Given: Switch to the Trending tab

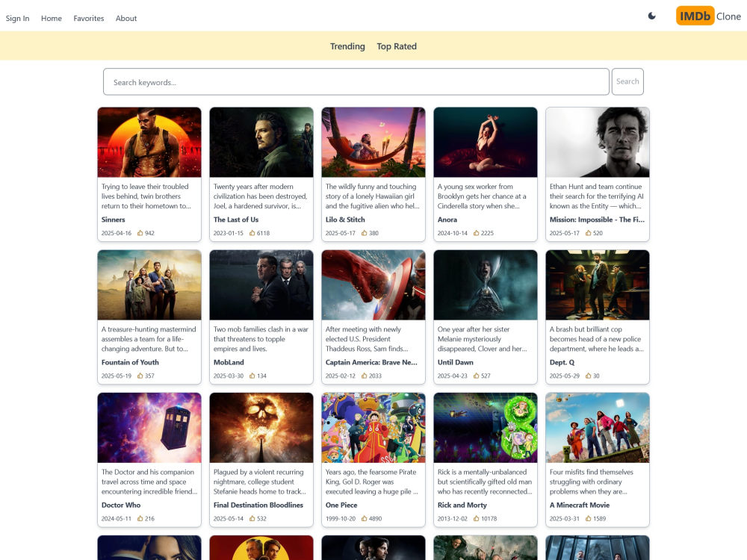Looking at the screenshot, I should [x=347, y=46].
